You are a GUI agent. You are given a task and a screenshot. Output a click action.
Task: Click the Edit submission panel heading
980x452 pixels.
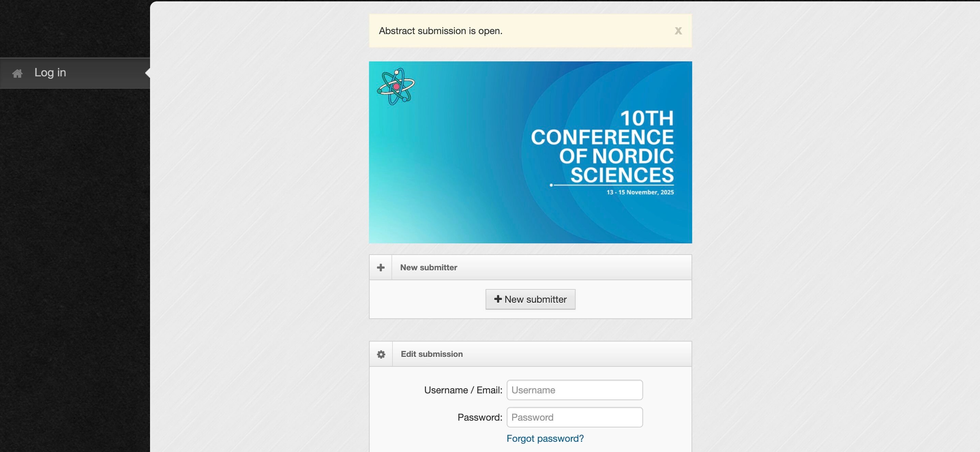[x=431, y=354]
